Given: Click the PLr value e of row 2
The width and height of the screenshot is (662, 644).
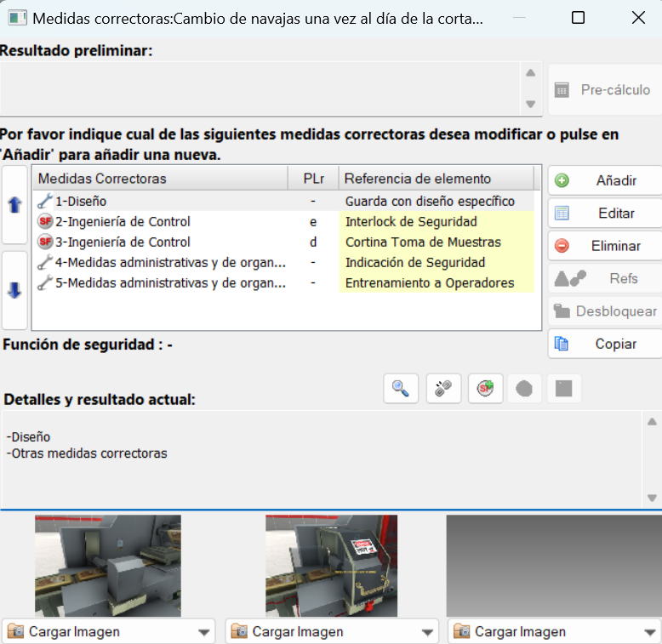Looking at the screenshot, I should pos(313,221).
